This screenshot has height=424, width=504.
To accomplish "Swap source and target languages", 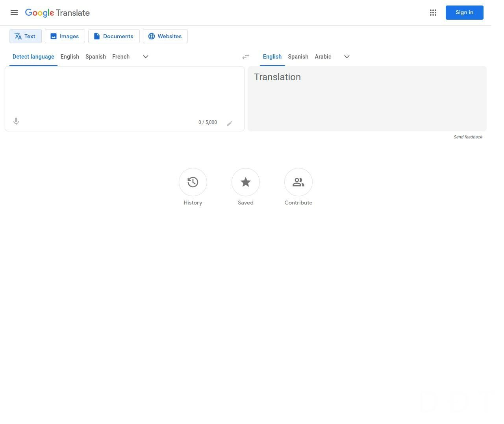I will (246, 57).
